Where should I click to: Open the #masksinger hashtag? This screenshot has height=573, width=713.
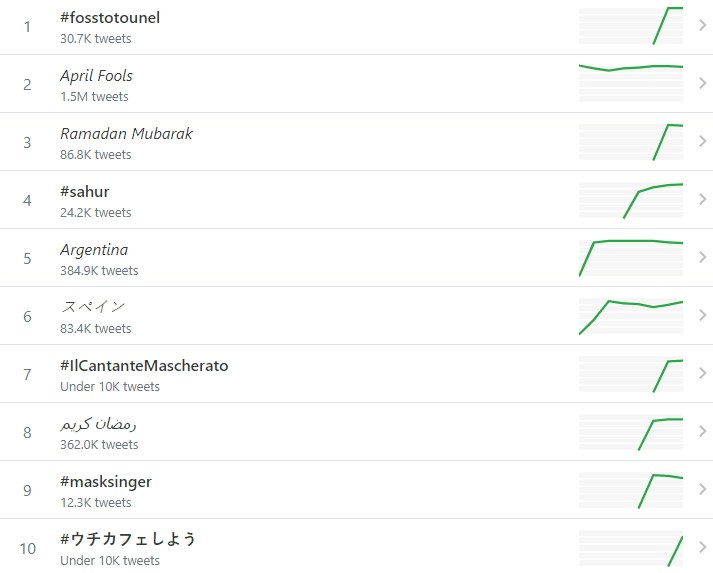106,482
